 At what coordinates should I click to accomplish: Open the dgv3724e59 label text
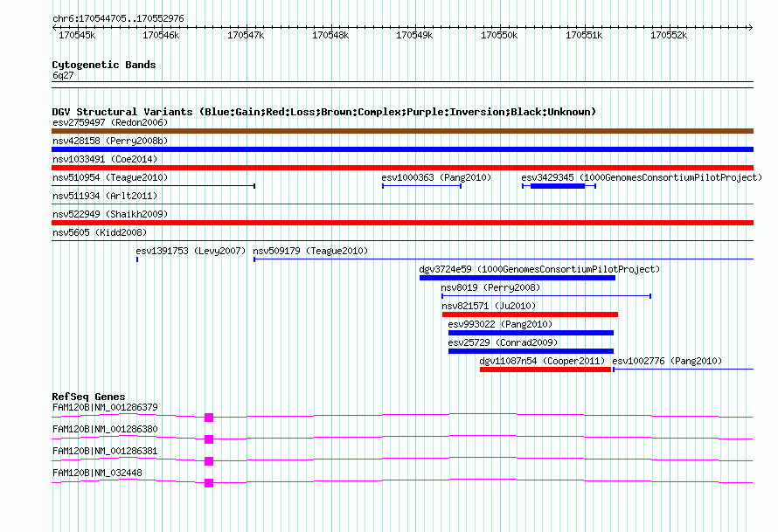pyautogui.click(x=539, y=269)
